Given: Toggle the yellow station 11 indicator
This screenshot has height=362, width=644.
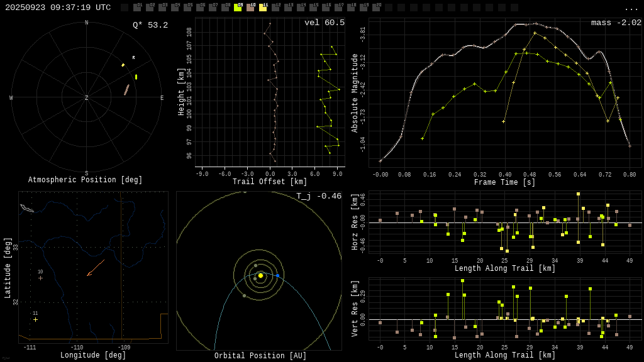Looking at the screenshot, I should (x=263, y=8).
